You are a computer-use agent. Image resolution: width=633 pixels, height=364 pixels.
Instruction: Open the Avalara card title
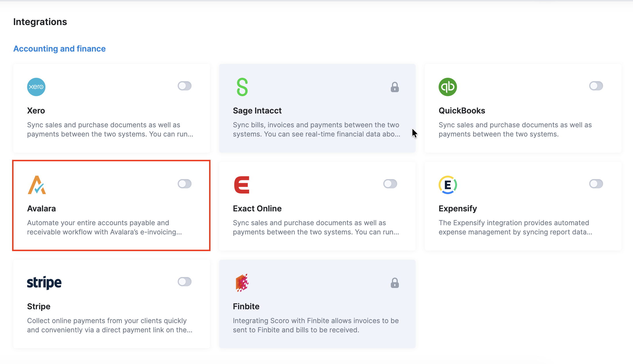41,208
